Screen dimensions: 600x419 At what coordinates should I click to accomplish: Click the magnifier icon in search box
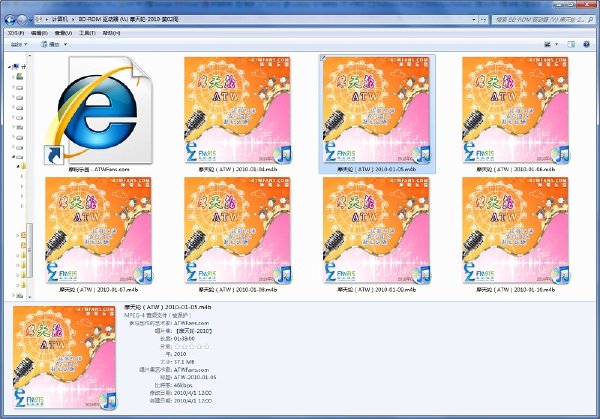(x=591, y=19)
